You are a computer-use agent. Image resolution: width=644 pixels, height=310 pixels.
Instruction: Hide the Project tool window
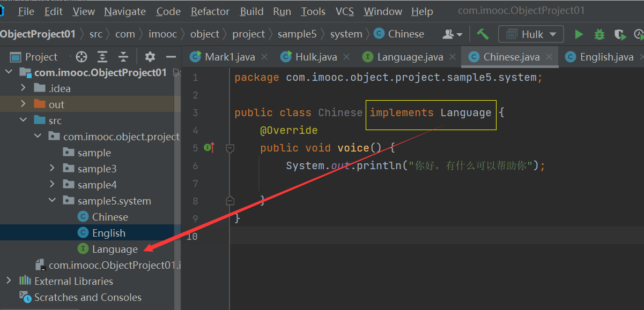[171, 57]
